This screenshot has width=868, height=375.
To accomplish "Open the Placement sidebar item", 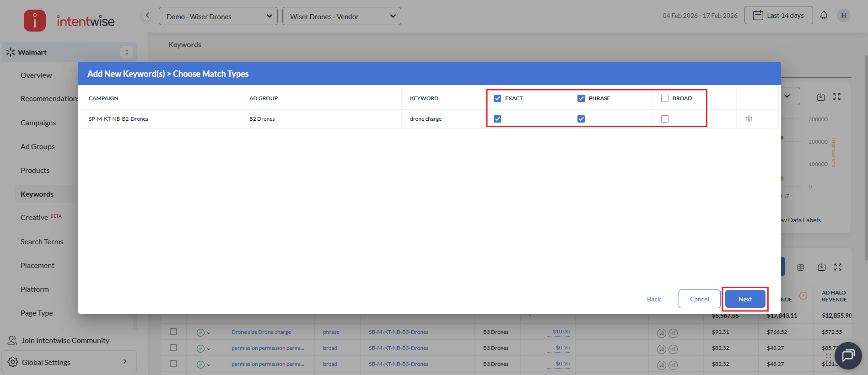I will click(38, 265).
